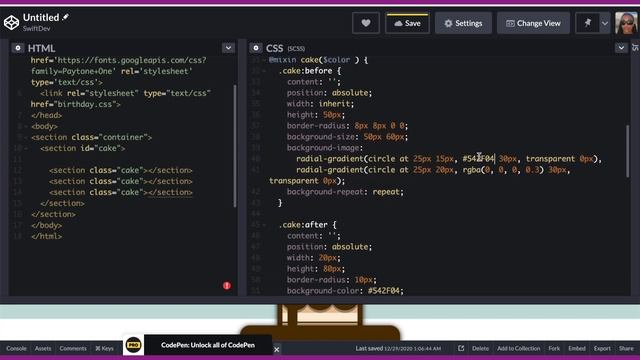This screenshot has width=640, height=360.
Task: Click the HTML panel title
Action: pos(41,48)
